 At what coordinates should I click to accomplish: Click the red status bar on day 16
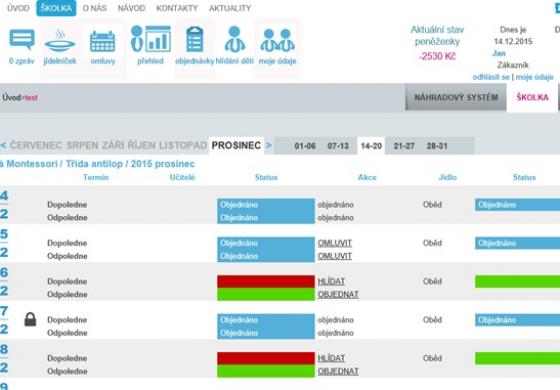coord(266,281)
